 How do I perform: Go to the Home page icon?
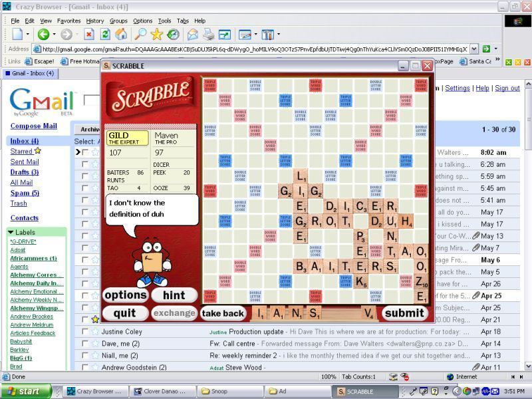point(121,35)
